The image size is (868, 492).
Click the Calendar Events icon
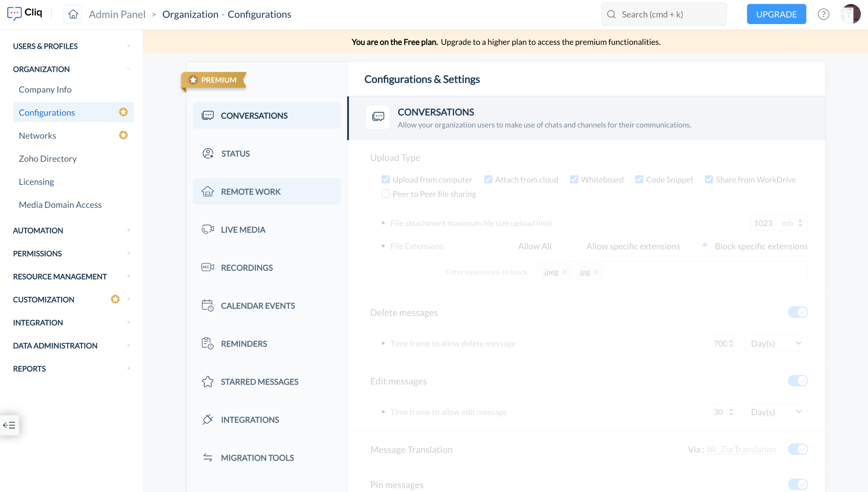[207, 305]
